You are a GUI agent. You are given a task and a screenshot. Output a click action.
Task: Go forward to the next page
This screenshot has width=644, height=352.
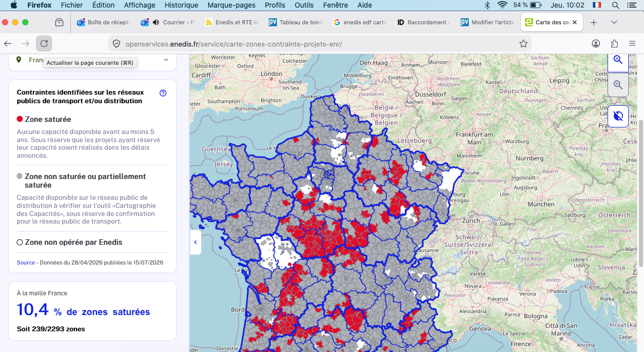pyautogui.click(x=26, y=43)
